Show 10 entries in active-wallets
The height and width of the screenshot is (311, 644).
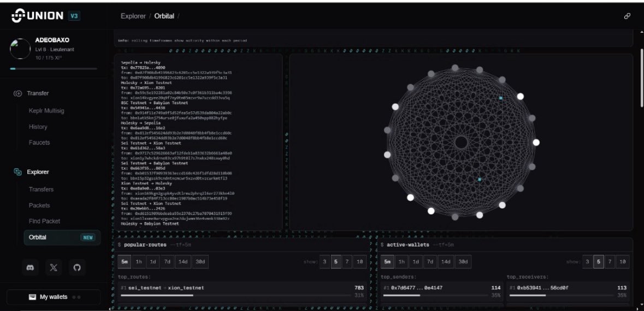(x=622, y=262)
